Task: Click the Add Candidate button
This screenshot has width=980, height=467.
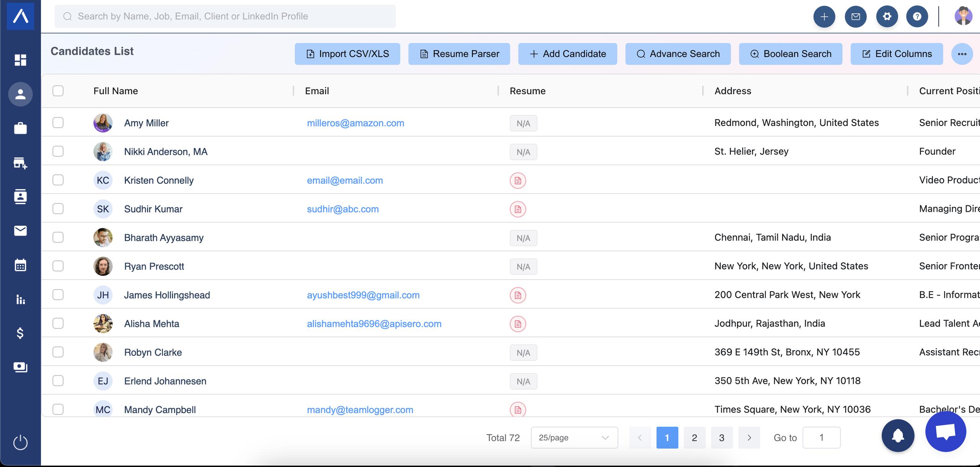Action: click(567, 54)
